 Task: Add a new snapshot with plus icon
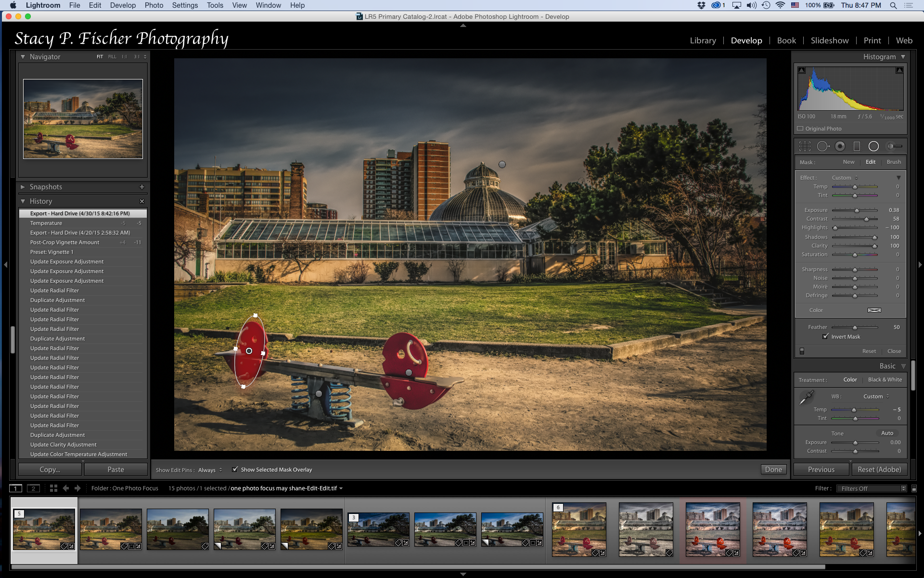(141, 187)
